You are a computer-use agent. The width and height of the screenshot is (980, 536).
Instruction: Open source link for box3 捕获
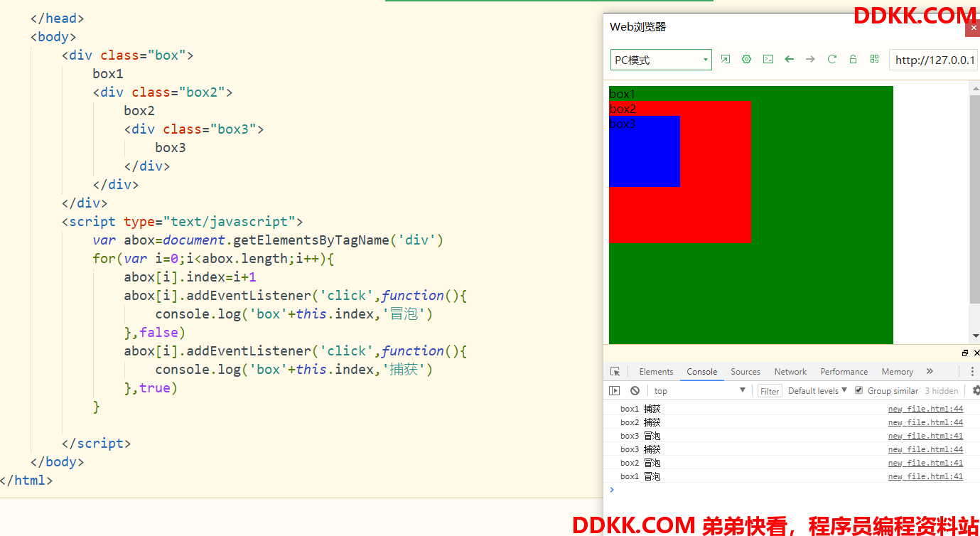pyautogui.click(x=925, y=449)
